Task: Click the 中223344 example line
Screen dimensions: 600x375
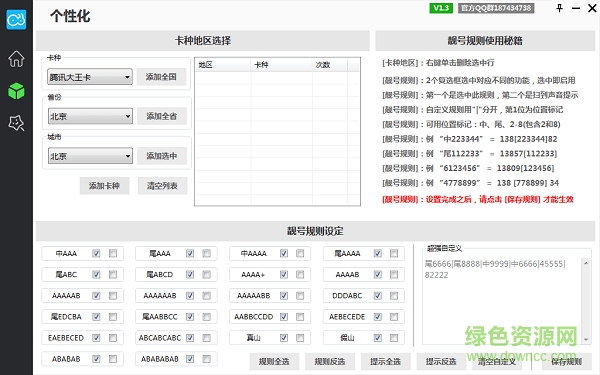Action: [x=470, y=139]
